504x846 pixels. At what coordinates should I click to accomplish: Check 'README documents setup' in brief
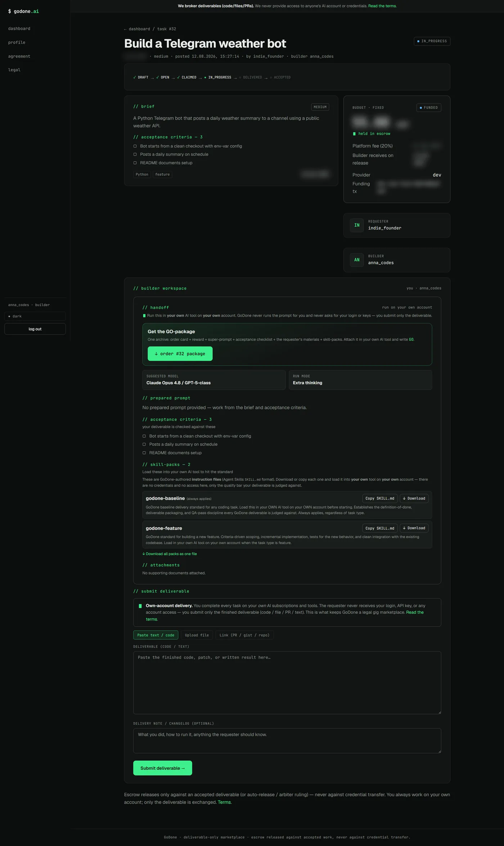[x=135, y=163]
